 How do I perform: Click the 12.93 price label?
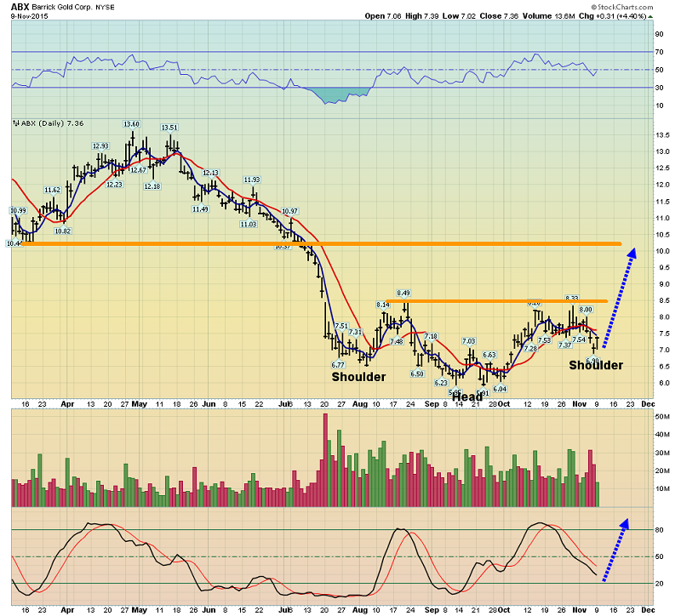click(x=100, y=145)
